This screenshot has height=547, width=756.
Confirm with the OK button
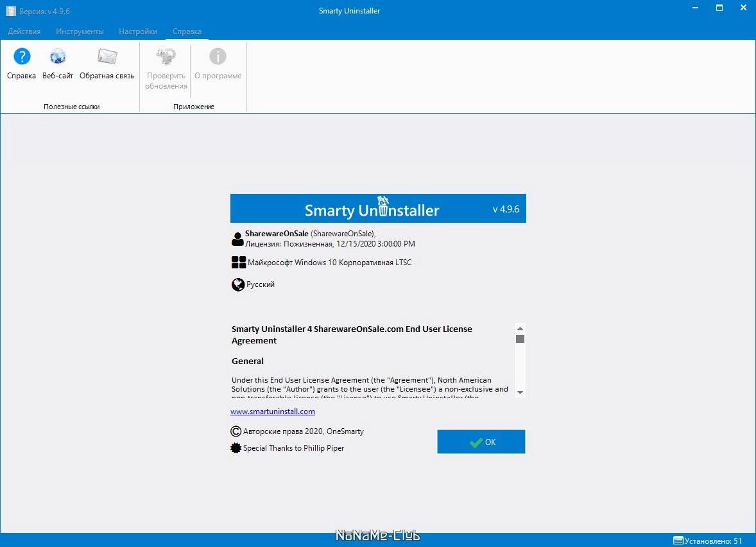[x=481, y=442]
